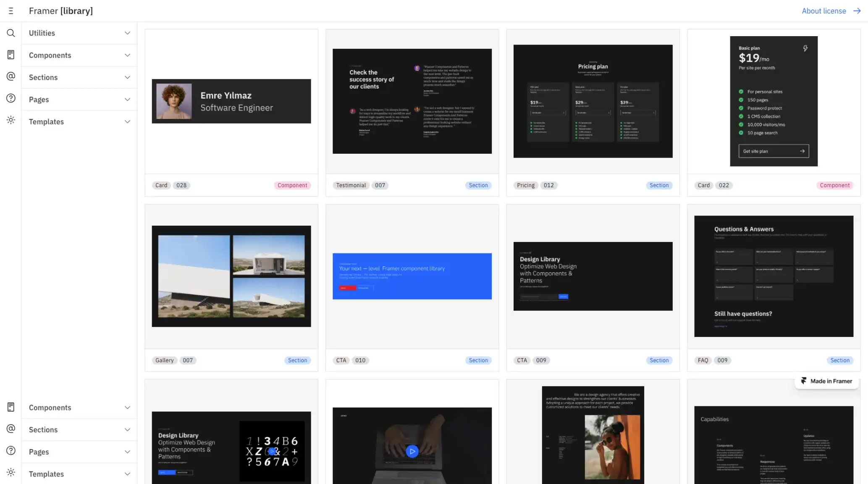Viewport: 868px width, 484px height.
Task: Click the document icon beside upper Components row
Action: [x=11, y=55]
